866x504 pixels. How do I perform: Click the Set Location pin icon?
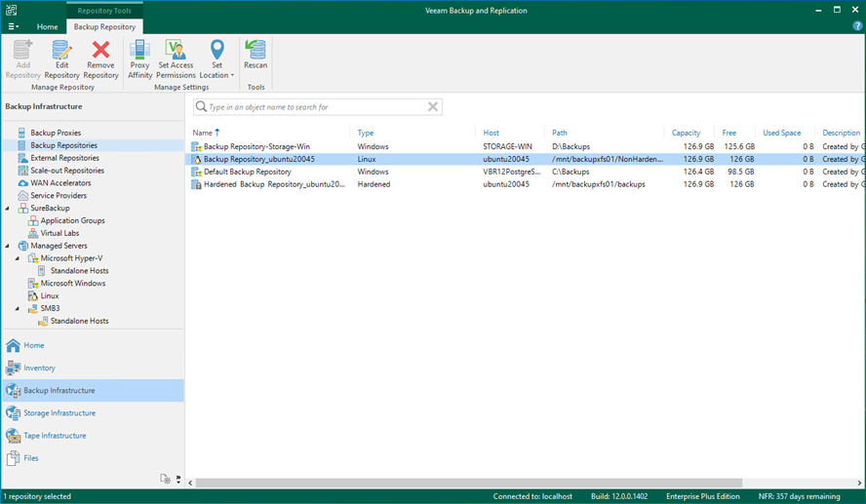tap(217, 51)
